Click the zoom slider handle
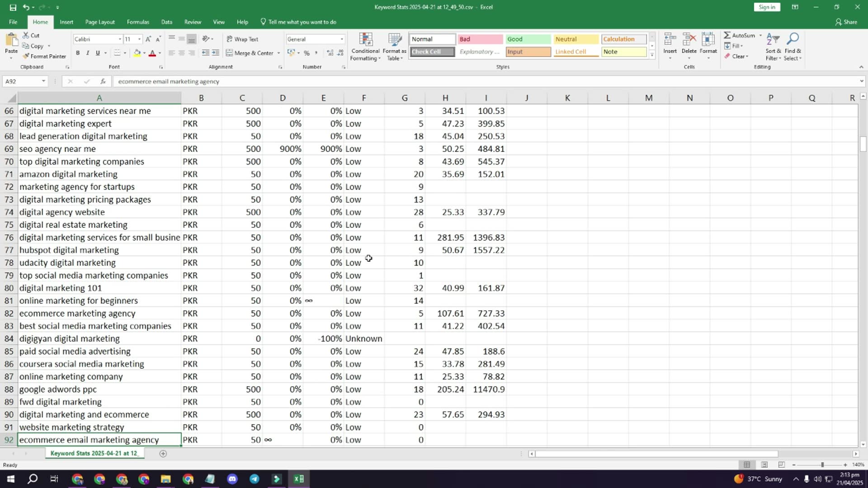868x488 pixels. click(x=822, y=465)
